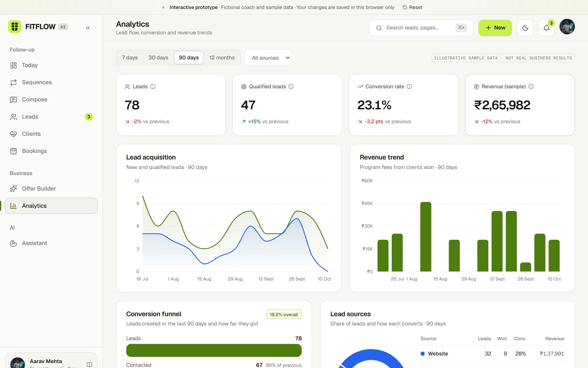Open Offer Builder from the sidebar
Screen dimensions: 588x368
tap(51, 189)
